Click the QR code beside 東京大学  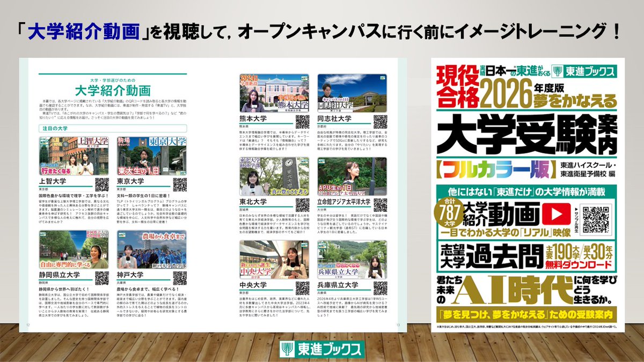pos(180,184)
